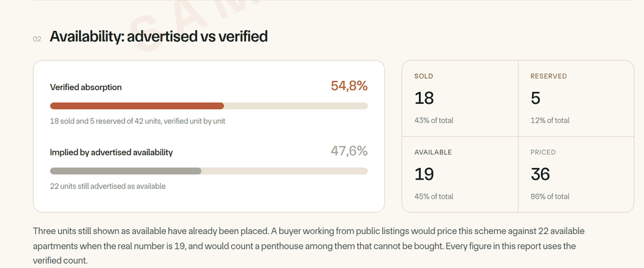
Task: Click the 02 section number label
Action: click(x=37, y=39)
